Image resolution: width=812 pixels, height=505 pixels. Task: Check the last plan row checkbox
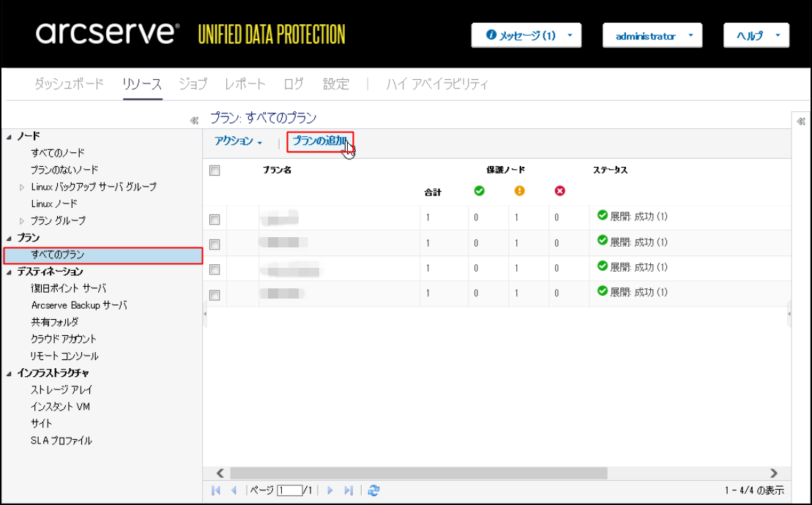point(215,295)
